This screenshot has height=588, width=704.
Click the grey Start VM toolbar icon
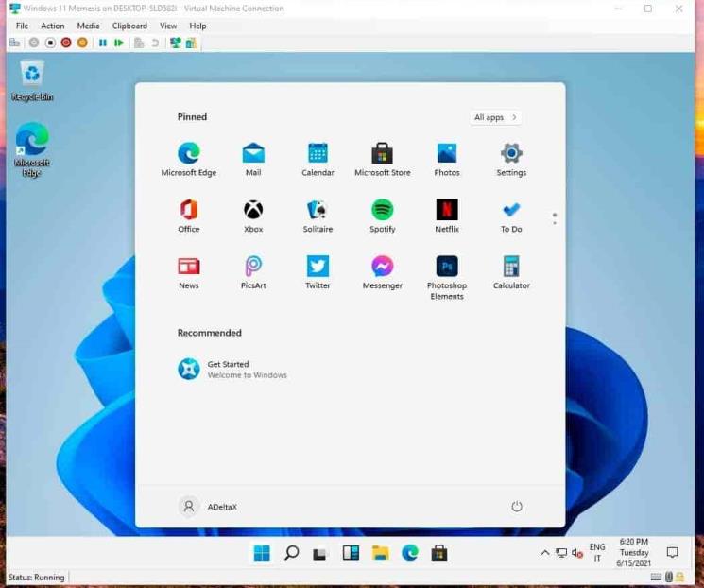pos(34,43)
